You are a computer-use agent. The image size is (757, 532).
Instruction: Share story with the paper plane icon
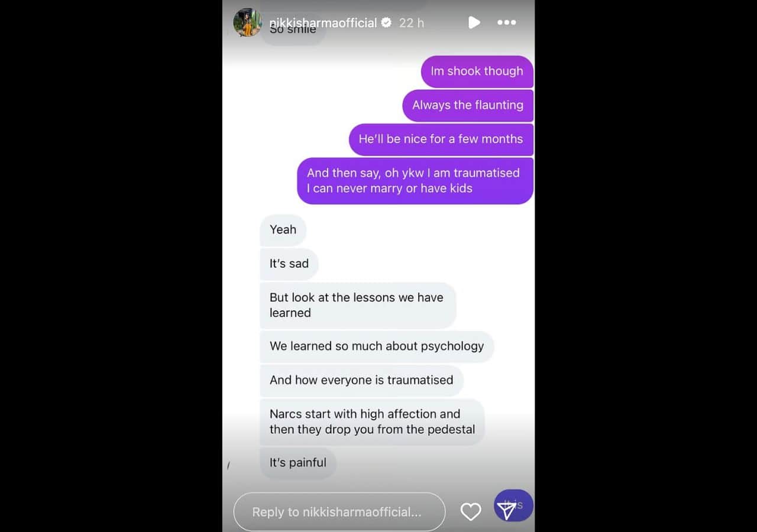[x=507, y=511]
